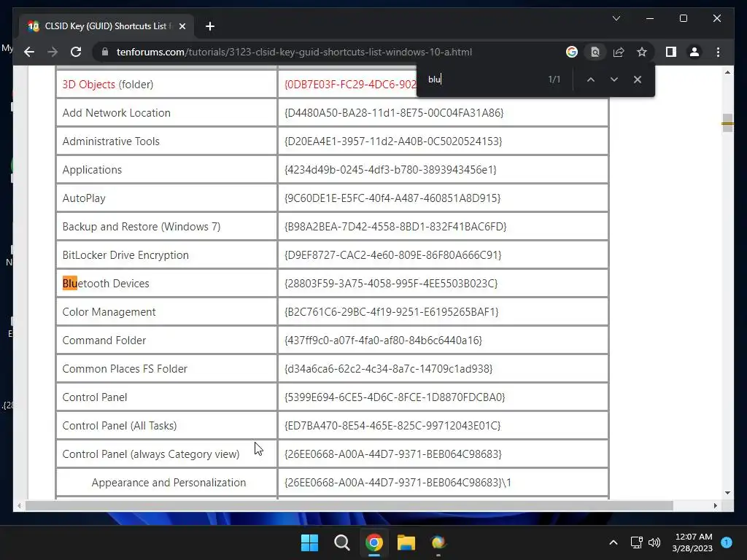Share this page icon
The width and height of the screenshot is (747, 560).
[619, 52]
